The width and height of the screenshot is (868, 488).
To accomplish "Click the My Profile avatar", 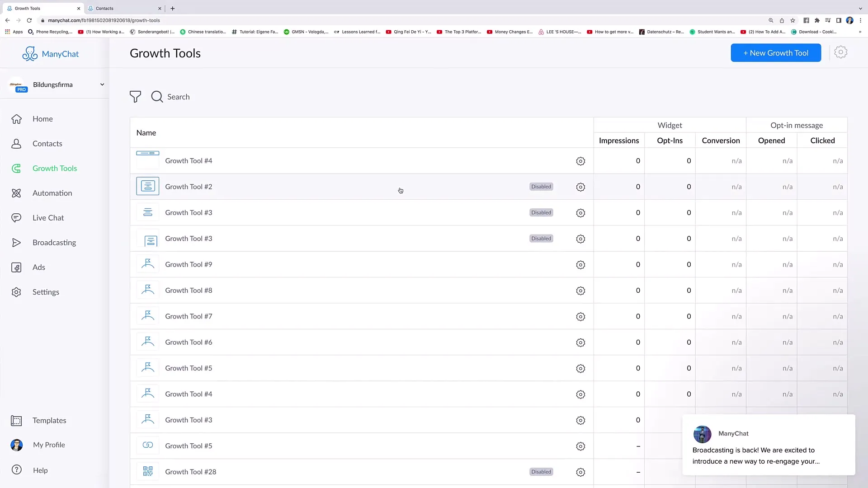I will point(17,445).
